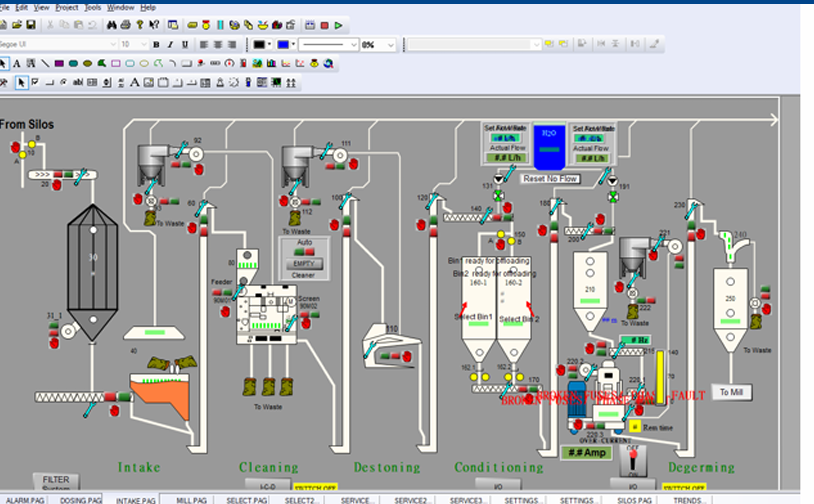Click the 'From Silos' label

click(x=27, y=125)
